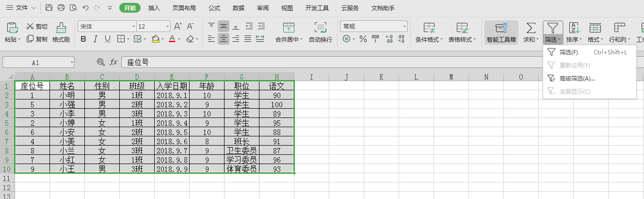Click the Borders icon

(x=120, y=39)
